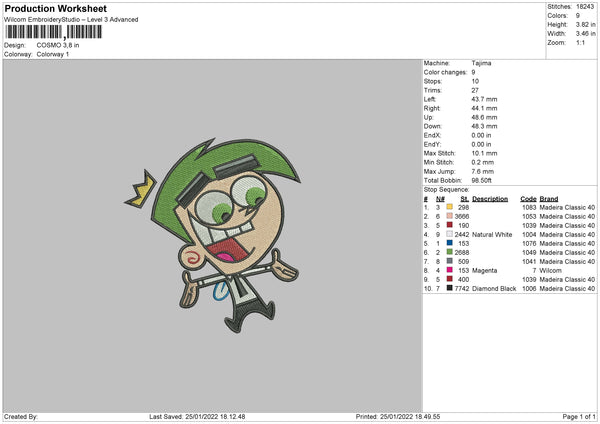
Task: Pick the red swatch with 190 stitches
Action: 450,225
